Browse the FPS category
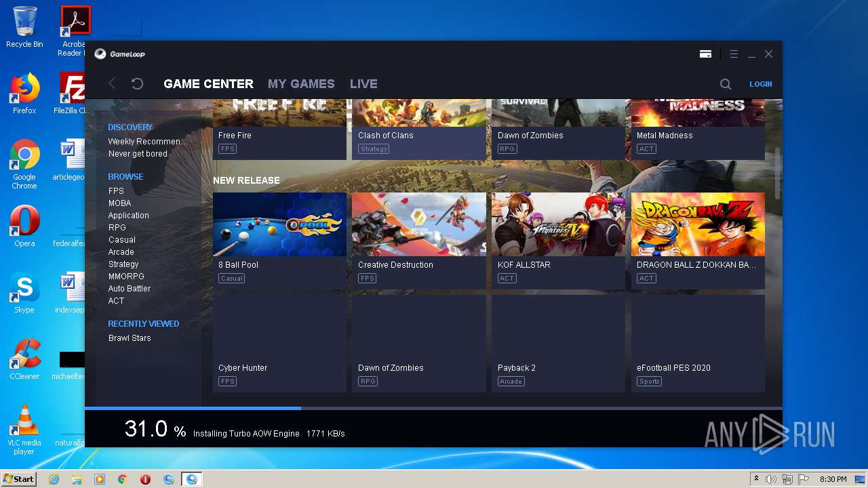 116,191
